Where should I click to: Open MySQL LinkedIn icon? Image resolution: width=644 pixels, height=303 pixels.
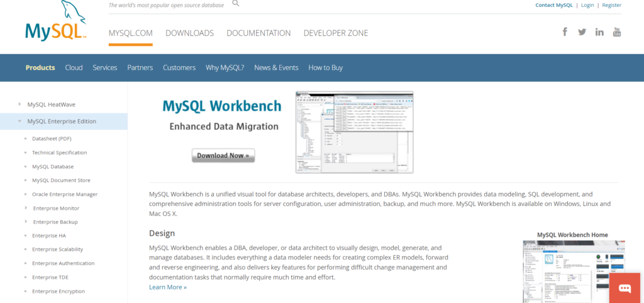[599, 32]
